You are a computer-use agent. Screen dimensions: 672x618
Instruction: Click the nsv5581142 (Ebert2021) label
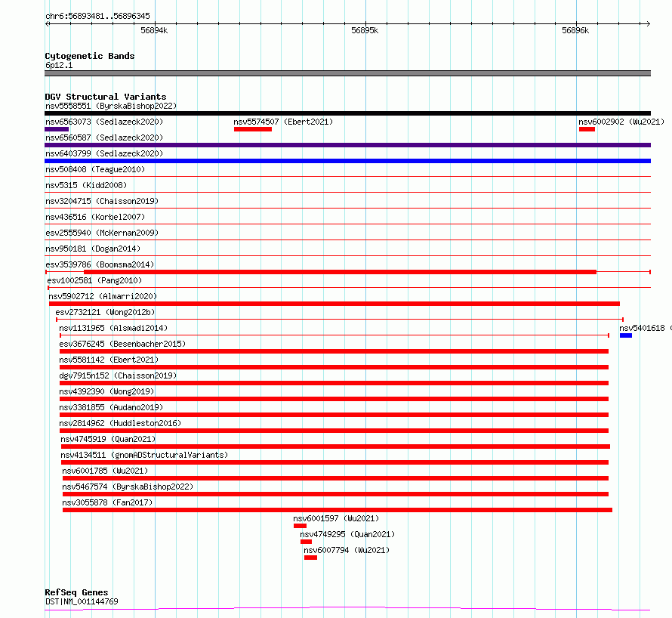point(109,360)
